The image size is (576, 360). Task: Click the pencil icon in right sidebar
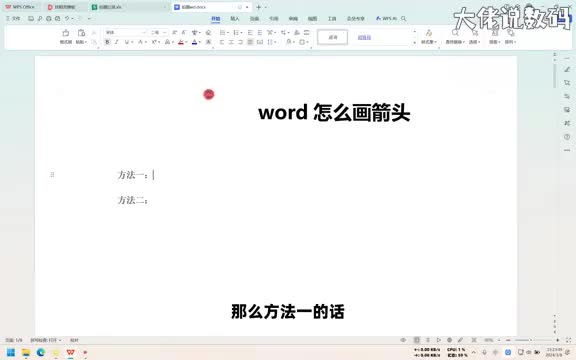pyautogui.click(x=567, y=69)
